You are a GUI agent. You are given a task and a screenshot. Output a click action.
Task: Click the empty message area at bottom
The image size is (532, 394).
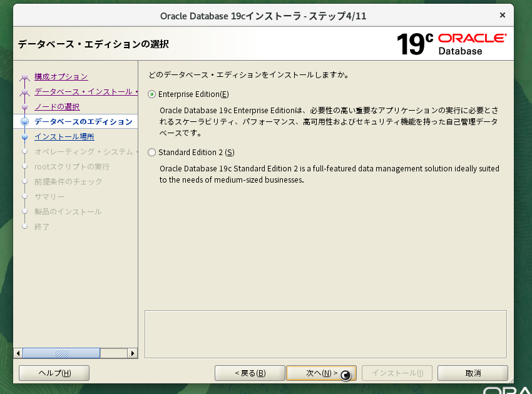tap(325, 335)
